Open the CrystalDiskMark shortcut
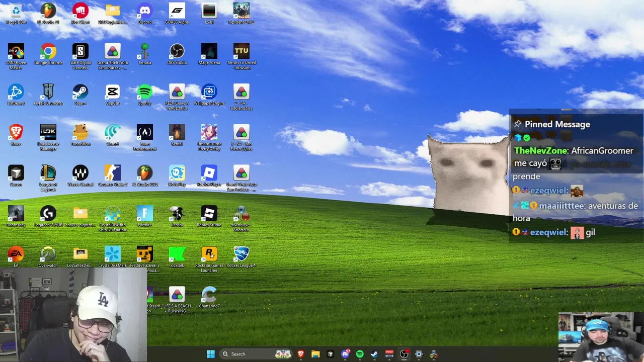 (x=113, y=257)
